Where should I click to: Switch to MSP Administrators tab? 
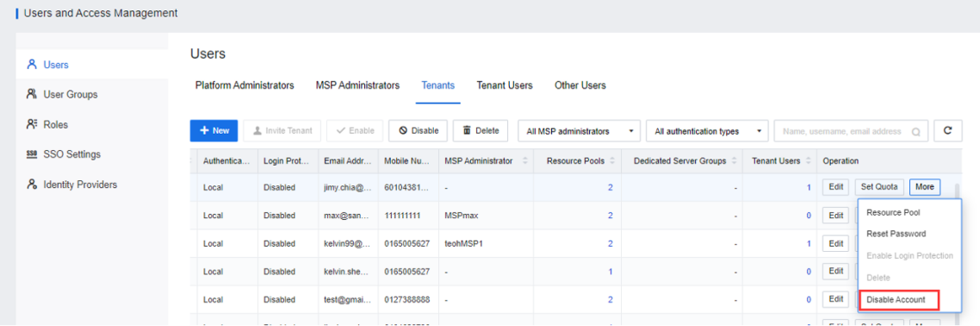[x=357, y=85]
